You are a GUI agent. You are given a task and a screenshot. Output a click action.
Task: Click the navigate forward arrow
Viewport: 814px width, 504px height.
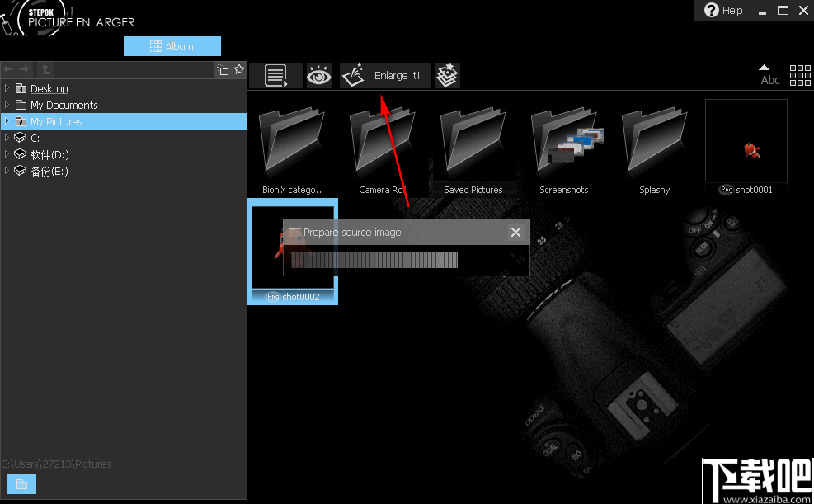pos(24,69)
